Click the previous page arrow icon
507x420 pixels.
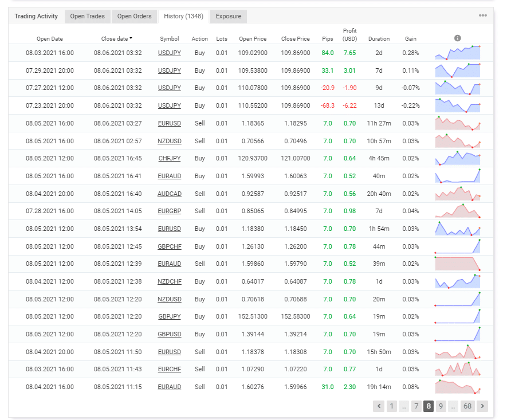[379, 406]
